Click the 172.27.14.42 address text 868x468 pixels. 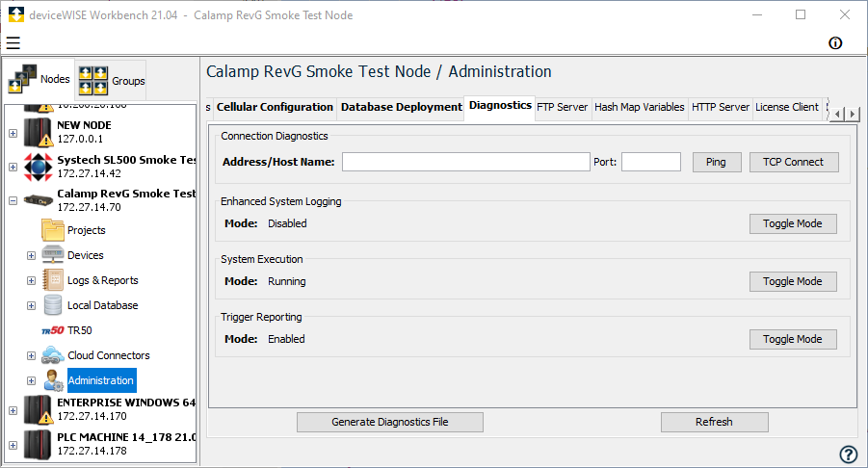click(x=90, y=173)
